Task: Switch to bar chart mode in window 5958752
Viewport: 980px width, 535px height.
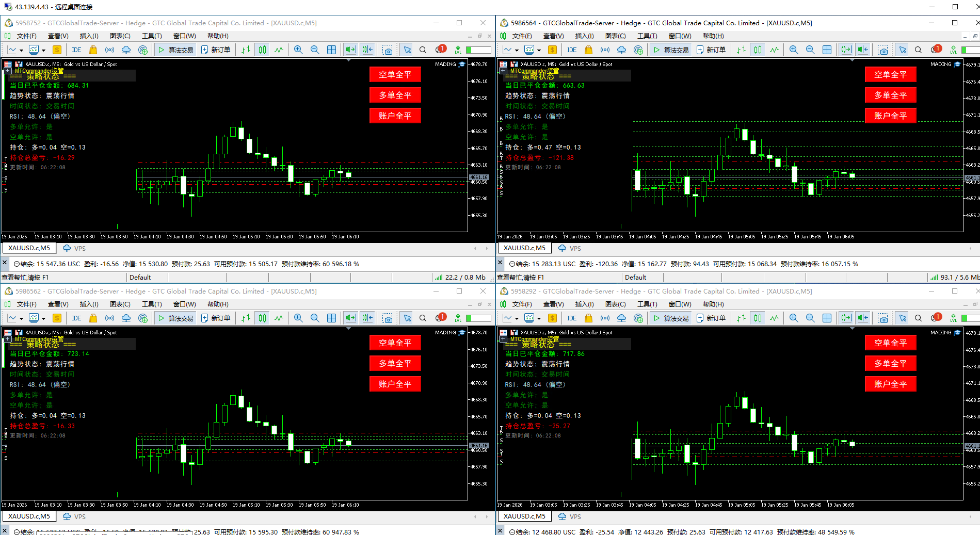Action: point(246,50)
